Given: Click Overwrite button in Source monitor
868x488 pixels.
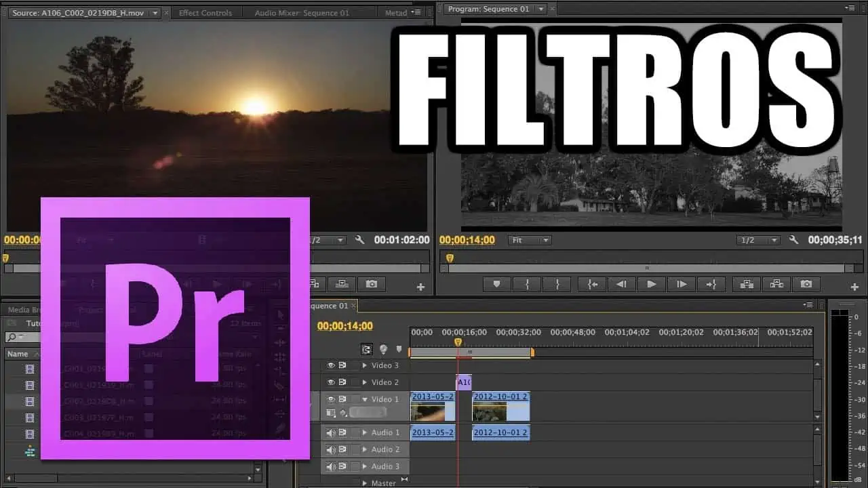Looking at the screenshot, I should 342,285.
